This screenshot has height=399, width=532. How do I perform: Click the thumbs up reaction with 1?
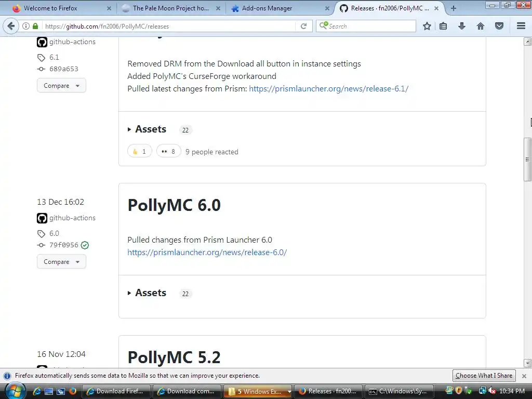click(139, 151)
